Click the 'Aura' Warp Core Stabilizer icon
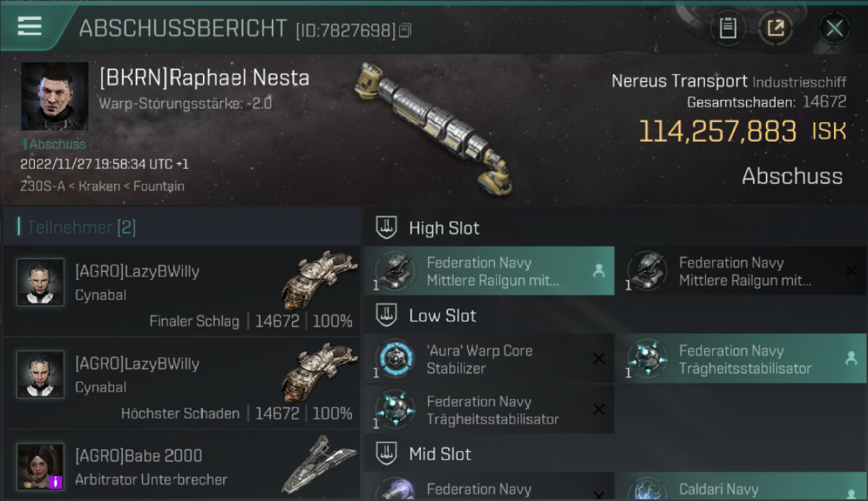 [x=395, y=359]
